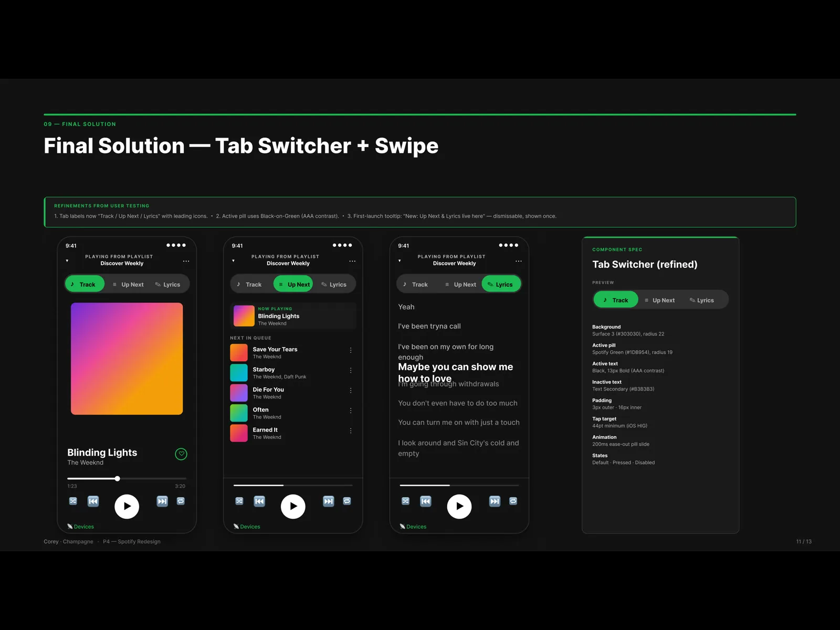Collapse player chevron in the Lyrics phone
The height and width of the screenshot is (630, 840).
pos(400,260)
